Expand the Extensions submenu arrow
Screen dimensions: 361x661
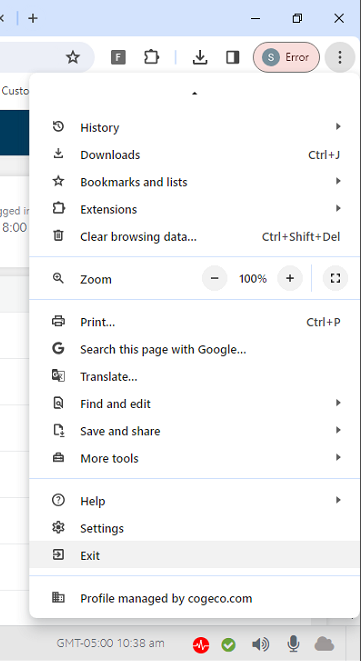(338, 208)
